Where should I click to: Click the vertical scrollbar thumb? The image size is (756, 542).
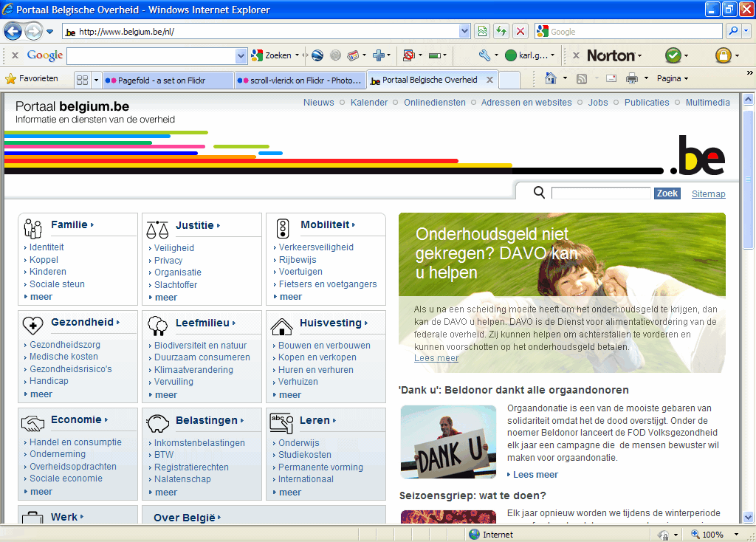pyautogui.click(x=748, y=180)
